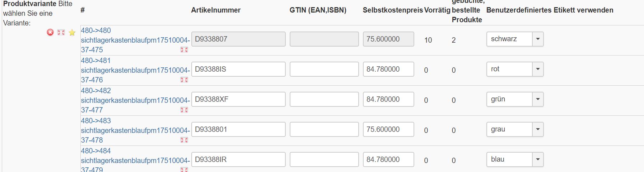
Task: Open the 'grün' label dropdown
Action: [x=537, y=99]
